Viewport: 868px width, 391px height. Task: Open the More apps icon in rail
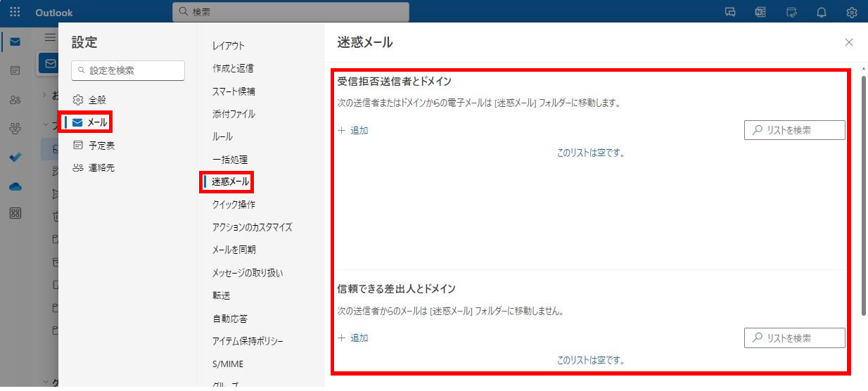(15, 213)
